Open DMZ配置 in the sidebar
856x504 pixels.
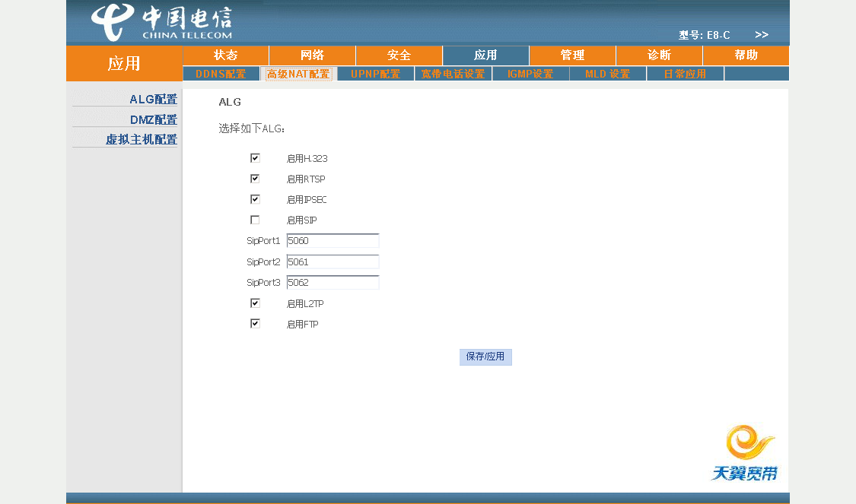[154, 119]
